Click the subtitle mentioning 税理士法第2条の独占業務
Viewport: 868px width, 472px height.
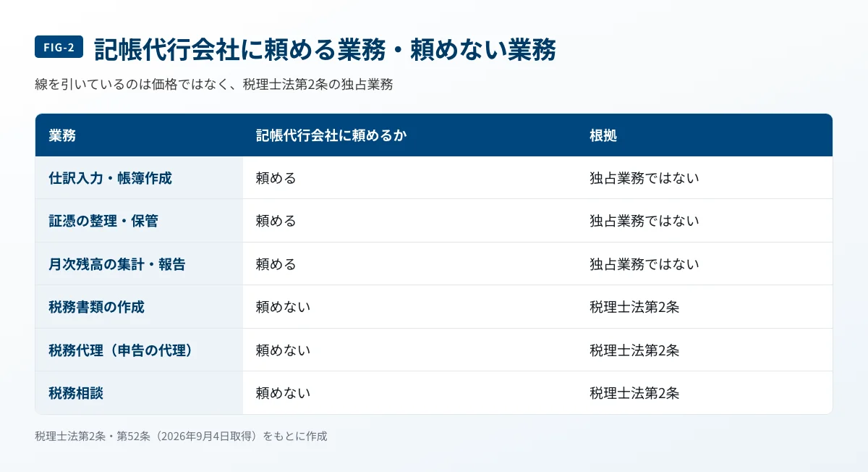point(213,85)
